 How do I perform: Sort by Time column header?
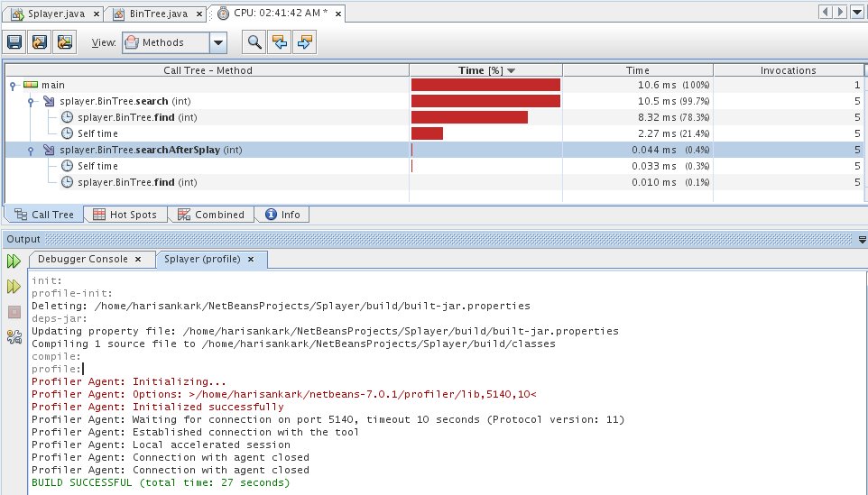(x=638, y=70)
